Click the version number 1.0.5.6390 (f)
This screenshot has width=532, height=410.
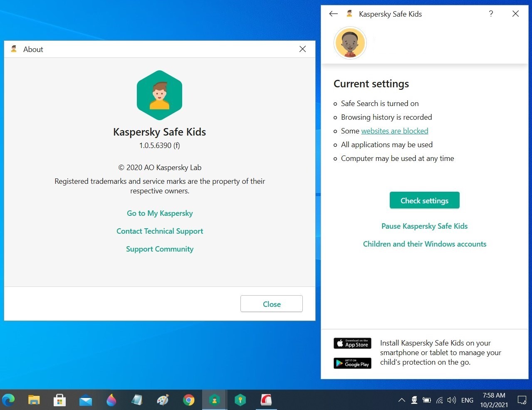tap(160, 146)
